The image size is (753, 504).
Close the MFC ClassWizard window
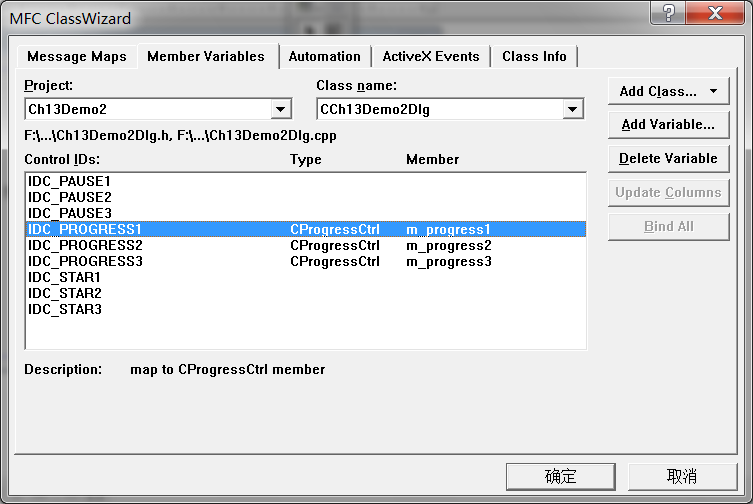click(715, 12)
